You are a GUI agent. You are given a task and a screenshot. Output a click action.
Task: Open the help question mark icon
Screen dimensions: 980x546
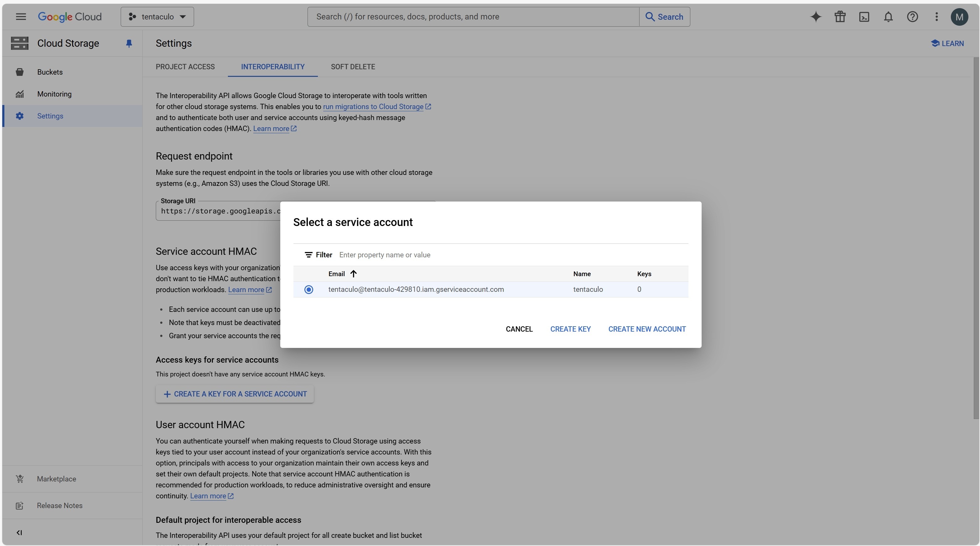pyautogui.click(x=912, y=17)
